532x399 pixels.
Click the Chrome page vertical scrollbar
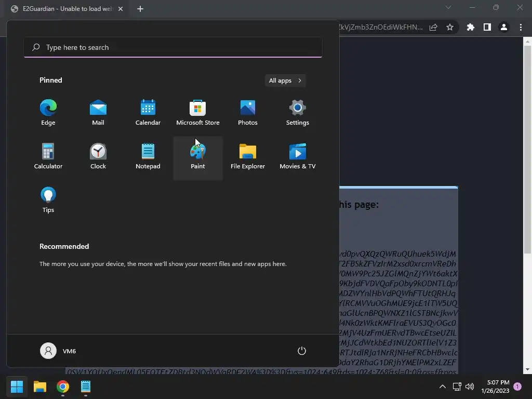[527, 149]
